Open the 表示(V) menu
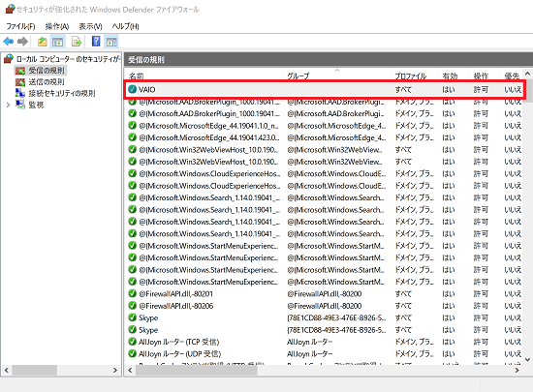This screenshot has width=533, height=392. (x=90, y=26)
